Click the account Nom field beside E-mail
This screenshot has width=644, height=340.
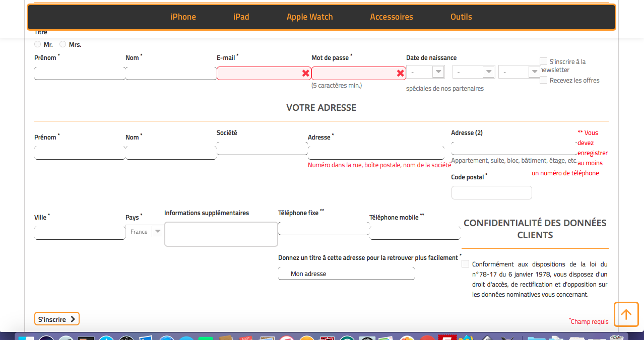(171, 74)
